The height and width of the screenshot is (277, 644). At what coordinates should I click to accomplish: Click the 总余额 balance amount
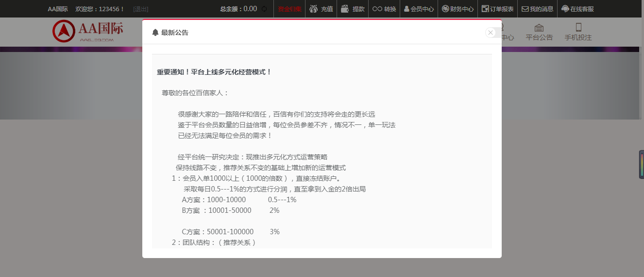[250, 9]
